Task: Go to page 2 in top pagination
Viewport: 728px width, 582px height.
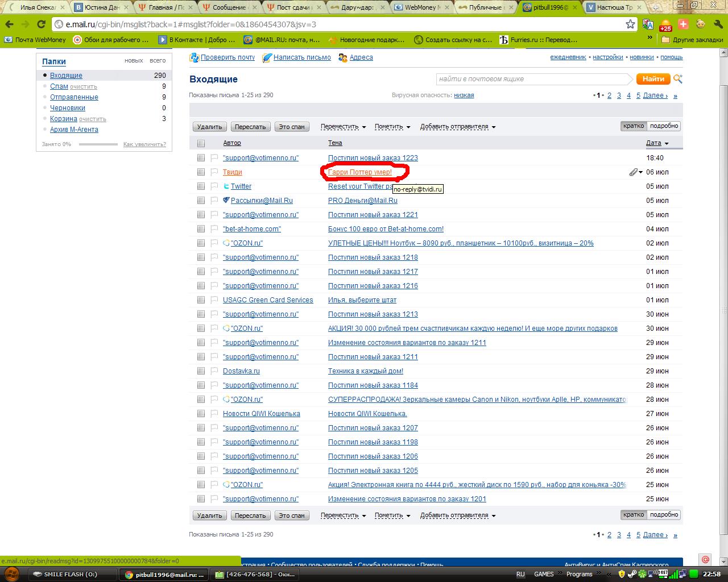Action: click(x=609, y=95)
